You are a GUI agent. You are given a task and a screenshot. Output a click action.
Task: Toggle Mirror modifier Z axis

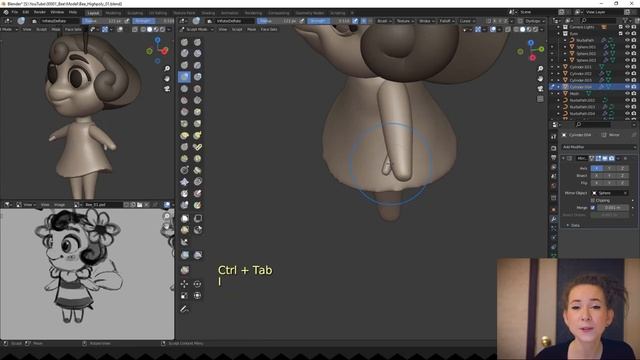pos(622,168)
